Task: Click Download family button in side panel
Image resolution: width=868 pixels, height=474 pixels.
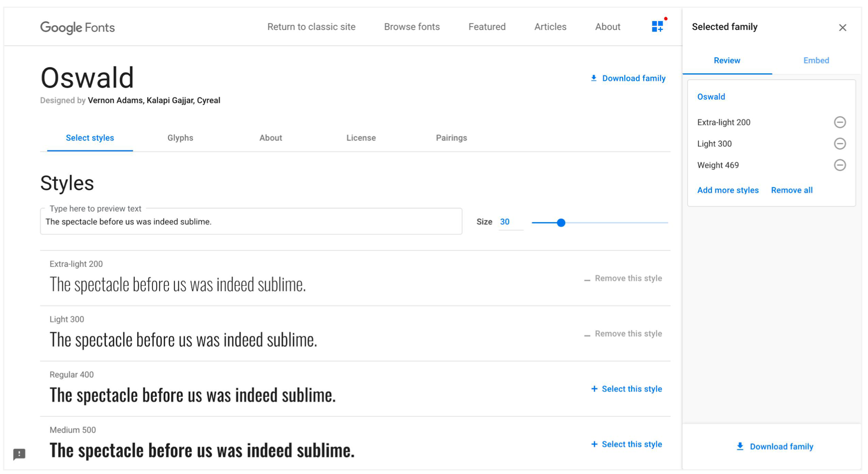Action: tap(775, 447)
